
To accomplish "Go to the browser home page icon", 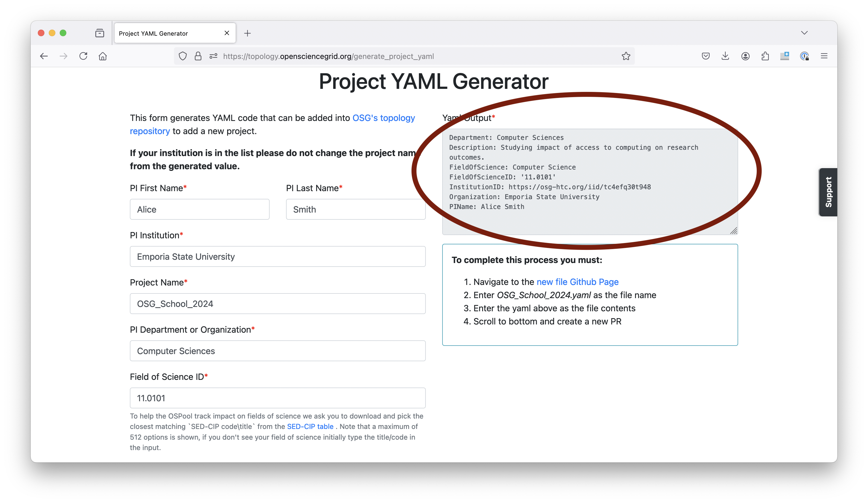I will 103,56.
